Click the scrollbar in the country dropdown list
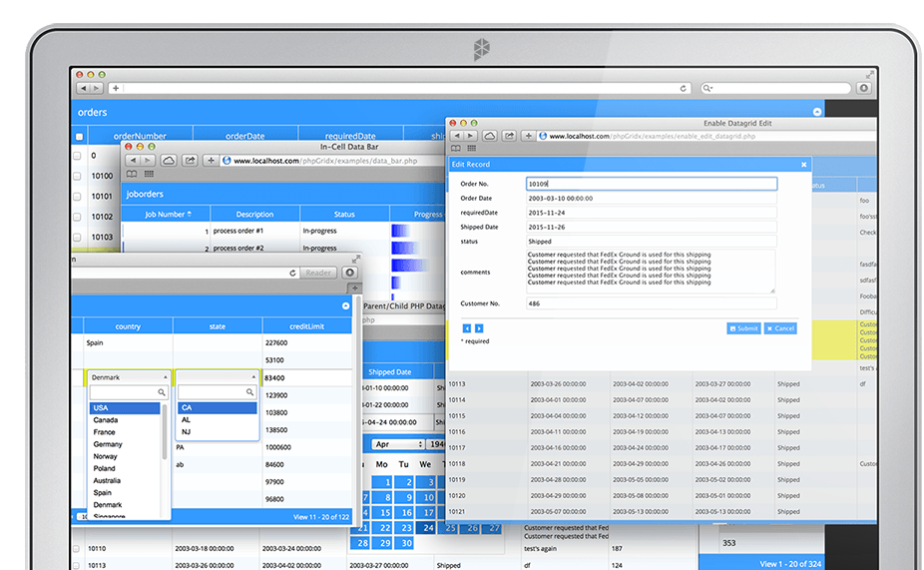This screenshot has width=924, height=570. pos(165,432)
